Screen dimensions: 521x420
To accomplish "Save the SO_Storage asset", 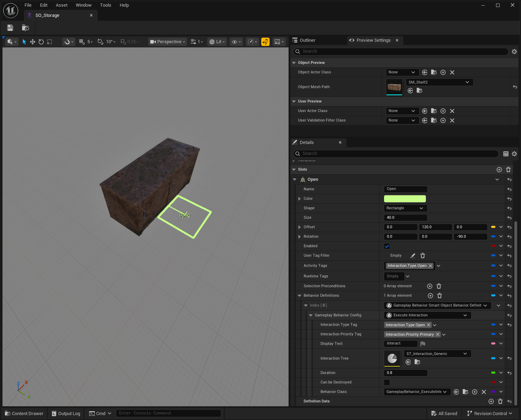I will (10, 28).
